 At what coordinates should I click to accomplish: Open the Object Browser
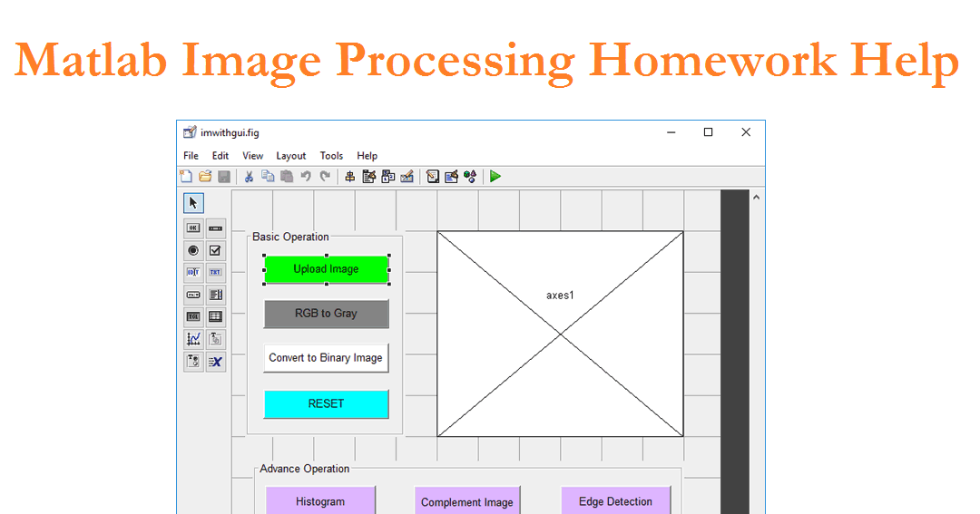pos(470,177)
